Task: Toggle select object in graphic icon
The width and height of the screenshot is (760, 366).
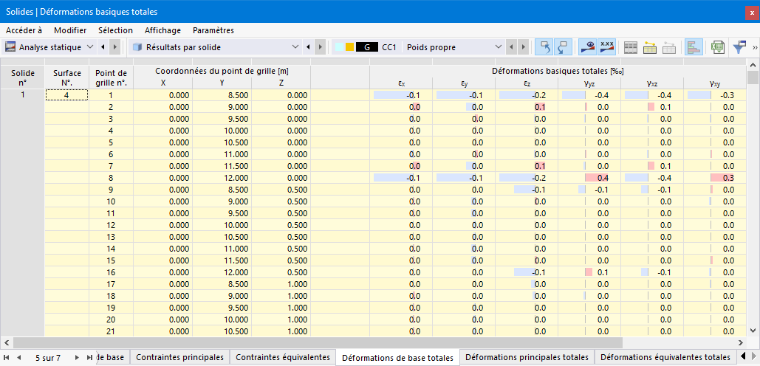Action: pos(545,48)
